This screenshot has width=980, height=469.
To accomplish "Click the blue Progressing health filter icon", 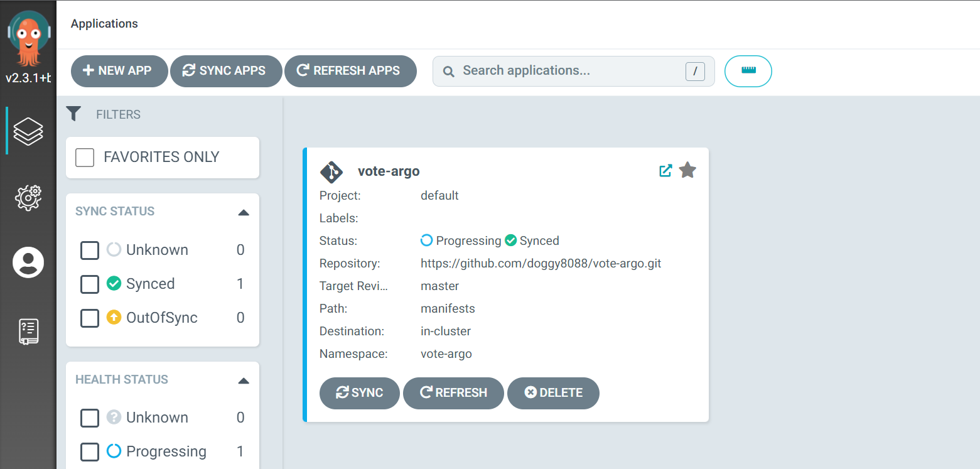I will pos(114,451).
